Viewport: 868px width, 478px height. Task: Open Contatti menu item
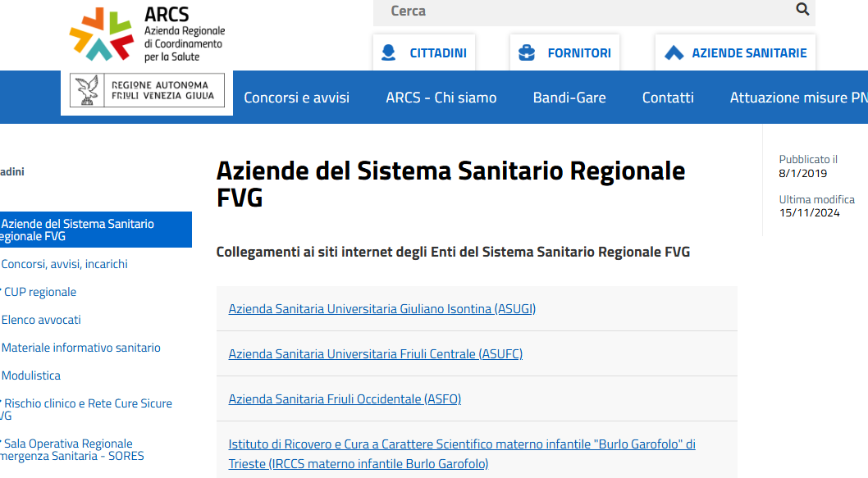pos(668,98)
